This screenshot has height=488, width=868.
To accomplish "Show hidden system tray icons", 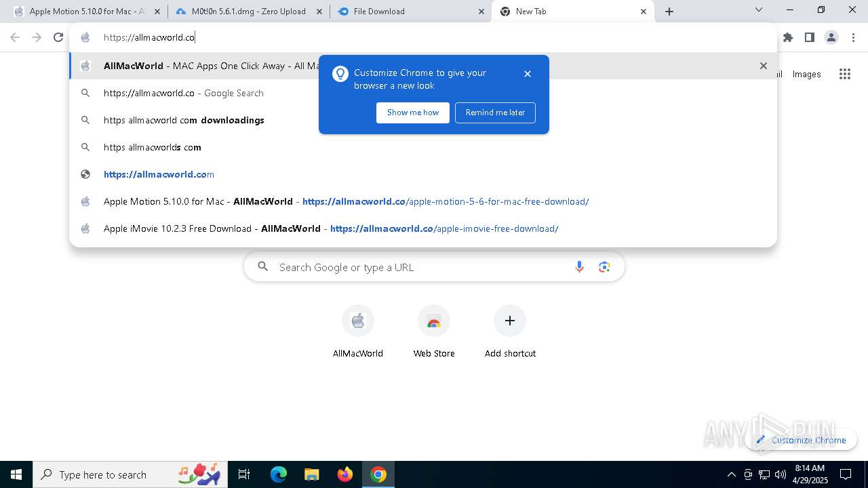I will coord(731,474).
